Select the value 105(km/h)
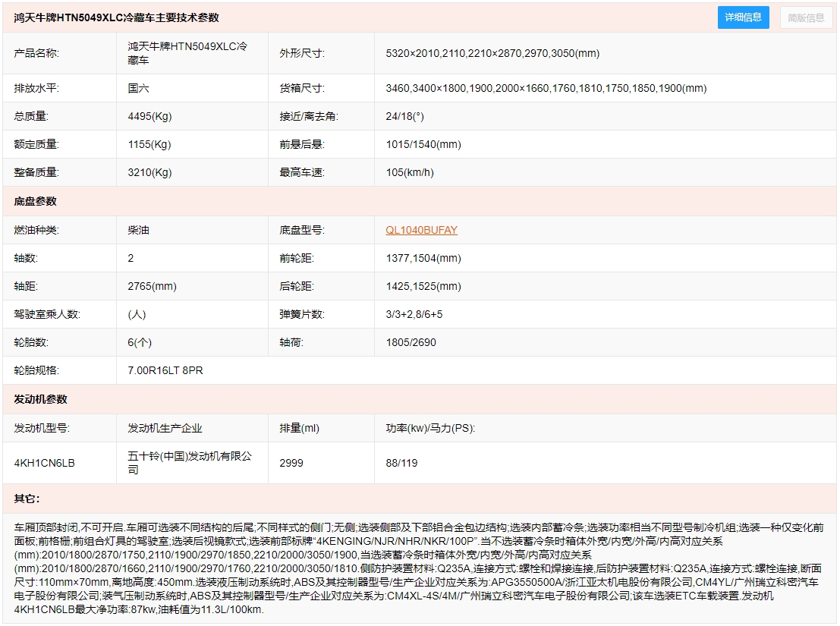 point(410,172)
